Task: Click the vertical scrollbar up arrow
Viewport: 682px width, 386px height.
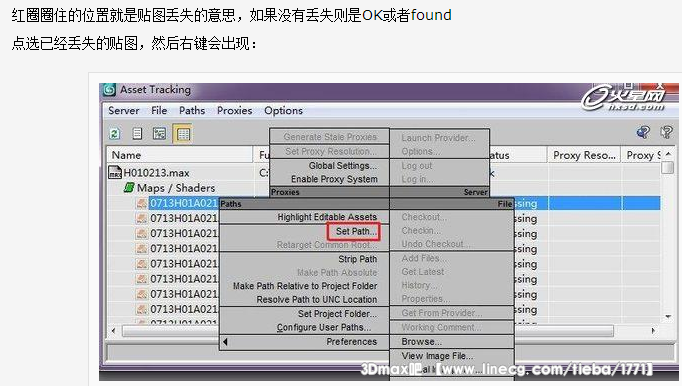Action: (668, 154)
